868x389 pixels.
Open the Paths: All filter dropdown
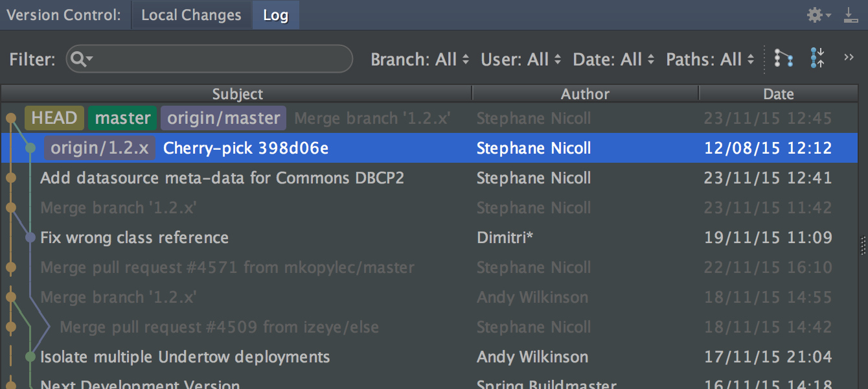[x=710, y=60]
